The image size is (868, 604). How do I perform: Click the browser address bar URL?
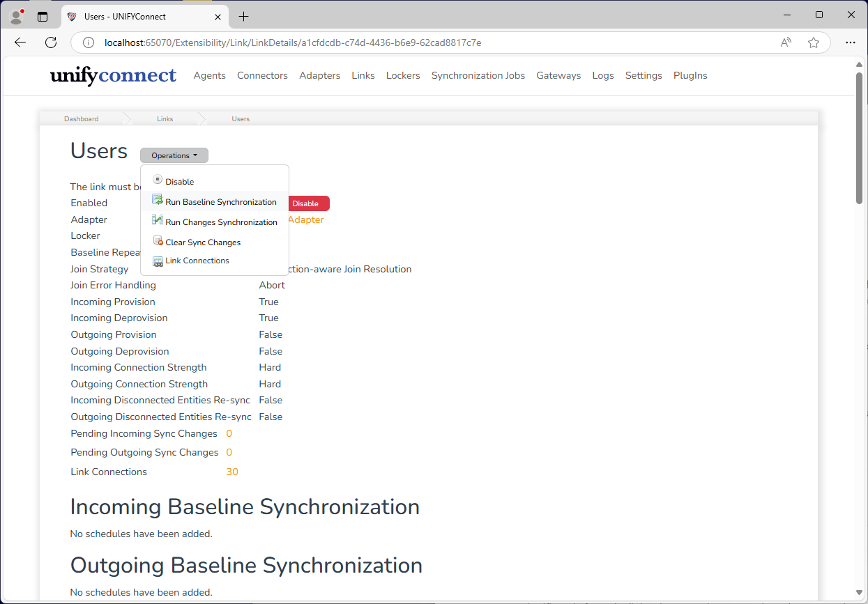[293, 42]
